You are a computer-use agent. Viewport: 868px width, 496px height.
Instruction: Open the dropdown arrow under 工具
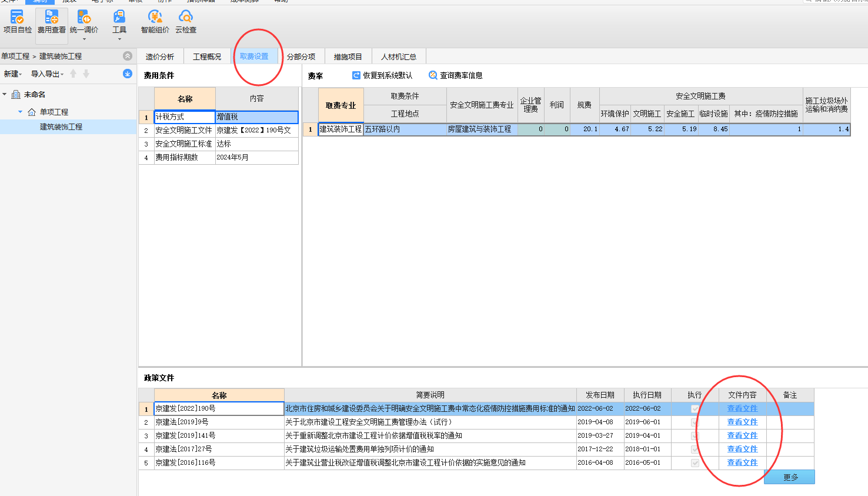(119, 39)
